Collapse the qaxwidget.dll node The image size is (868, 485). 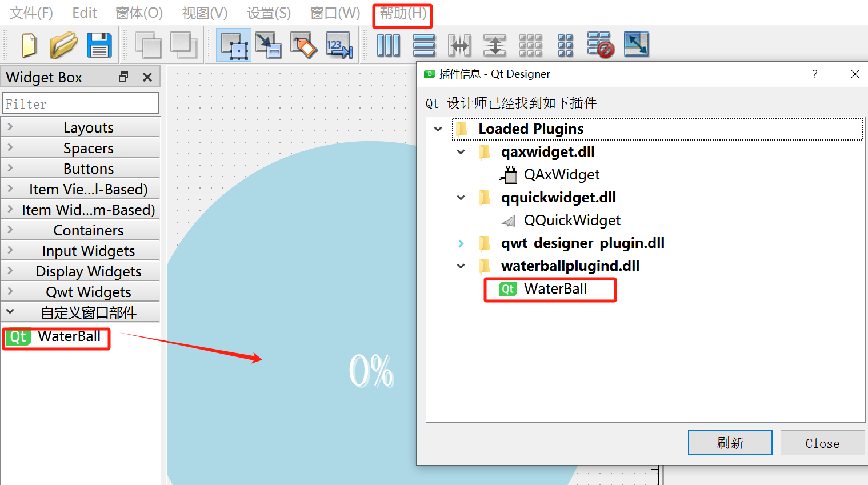[461, 152]
